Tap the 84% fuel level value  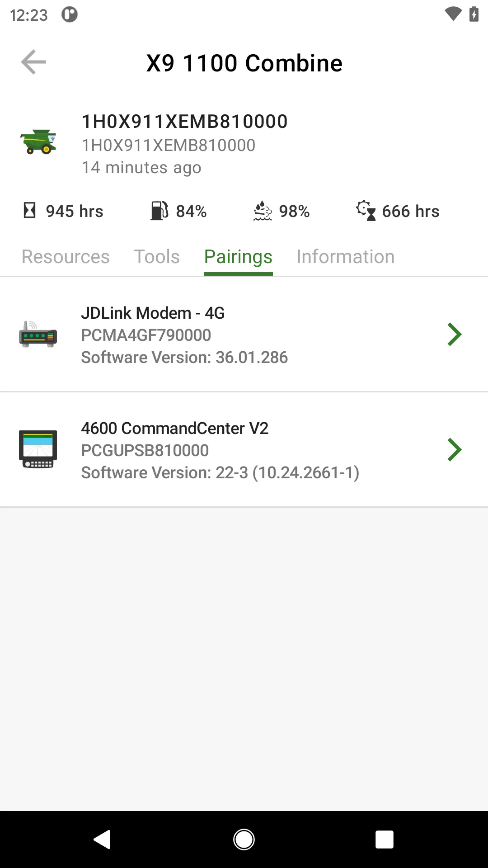(x=191, y=211)
